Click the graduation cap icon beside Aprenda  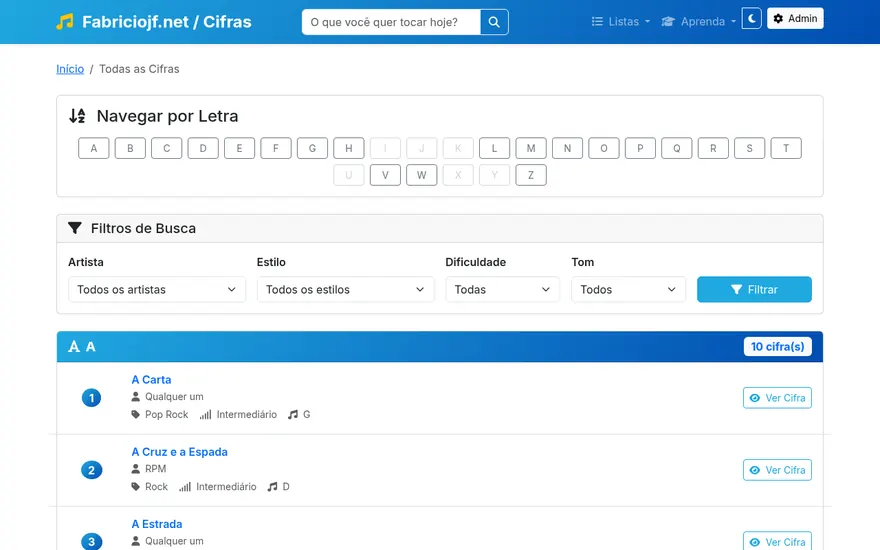(x=668, y=21)
